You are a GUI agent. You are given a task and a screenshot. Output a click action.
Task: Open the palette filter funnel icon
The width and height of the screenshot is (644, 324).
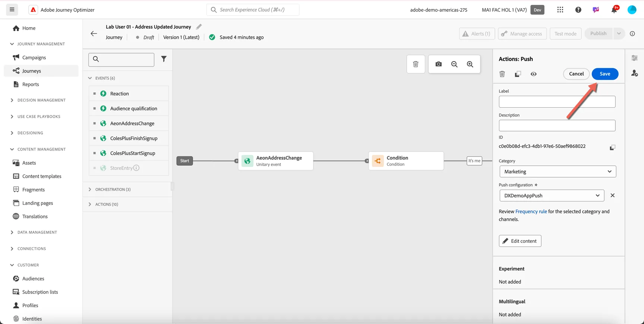164,59
